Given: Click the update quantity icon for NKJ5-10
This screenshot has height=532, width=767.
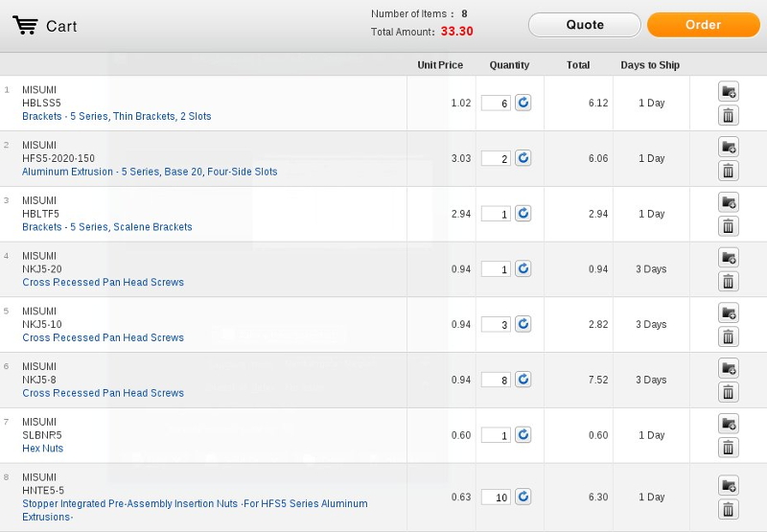Looking at the screenshot, I should tap(523, 324).
